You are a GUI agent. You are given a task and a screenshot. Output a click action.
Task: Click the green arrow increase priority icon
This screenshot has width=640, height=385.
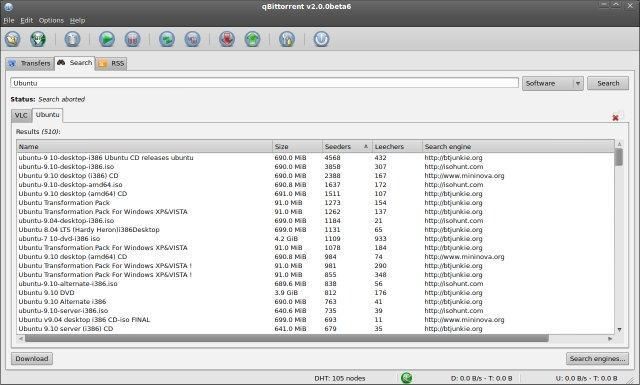coord(252,39)
